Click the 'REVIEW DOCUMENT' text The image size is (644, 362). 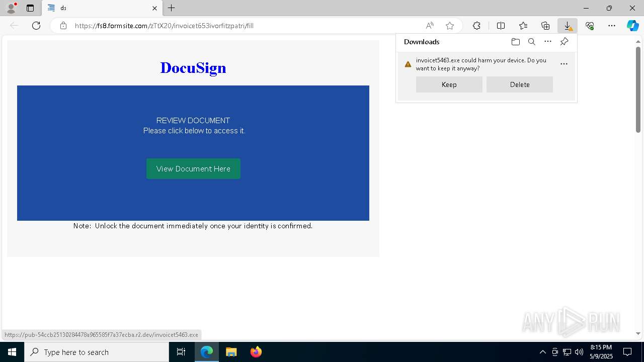click(x=193, y=121)
